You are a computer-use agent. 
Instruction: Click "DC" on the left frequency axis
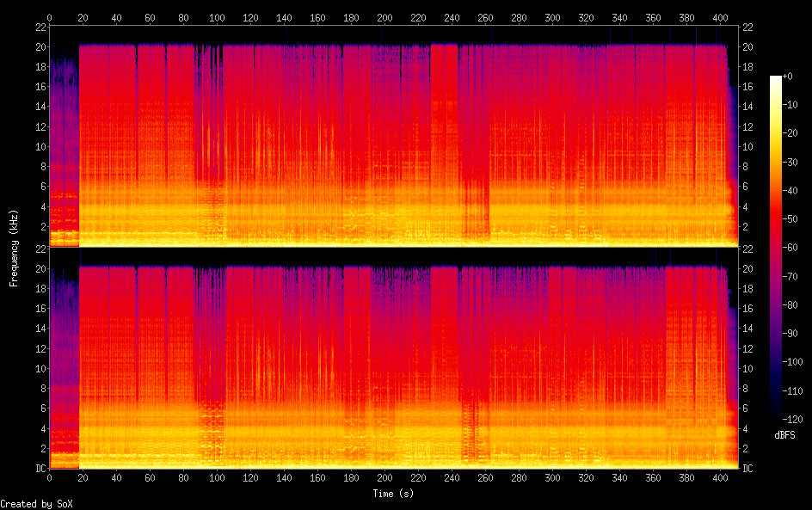41,469
